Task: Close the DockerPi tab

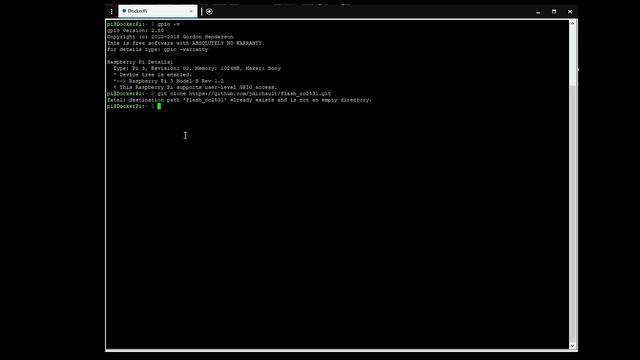Action: [191, 11]
